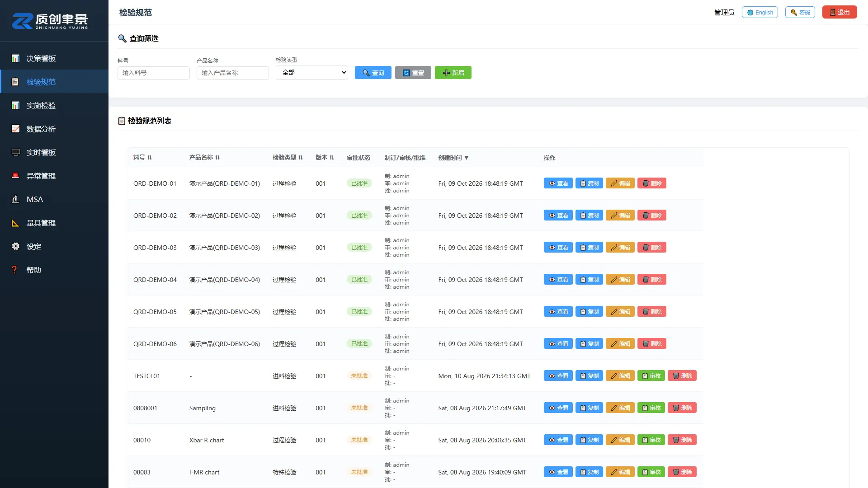Open 设定 gear settings item
This screenshot has width=868, height=488.
point(54,246)
